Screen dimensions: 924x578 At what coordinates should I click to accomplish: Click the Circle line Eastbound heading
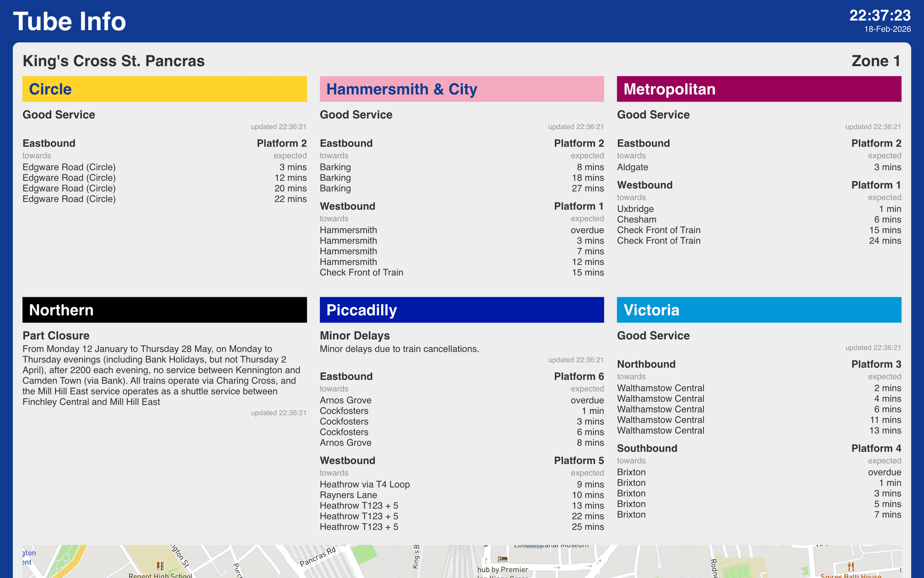[x=49, y=143]
